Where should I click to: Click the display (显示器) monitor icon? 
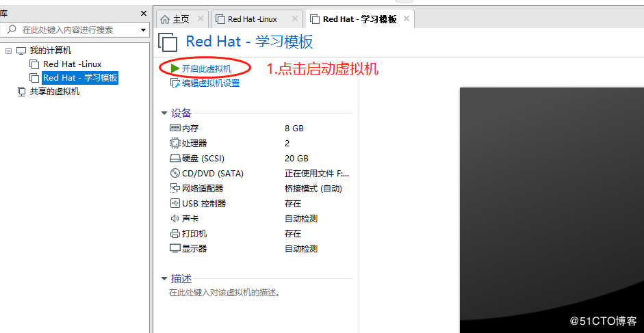(175, 248)
